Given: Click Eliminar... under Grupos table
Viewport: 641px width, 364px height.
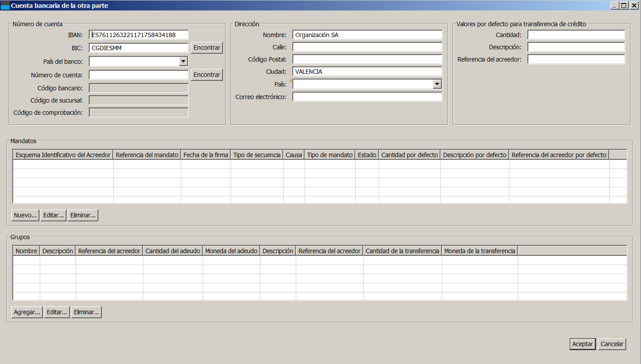Looking at the screenshot, I should click(x=86, y=312).
